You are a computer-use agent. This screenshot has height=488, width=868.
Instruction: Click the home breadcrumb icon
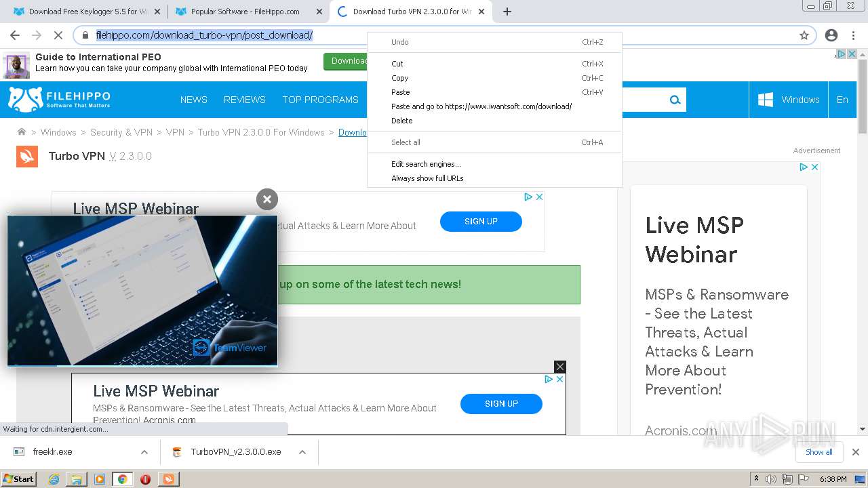22,132
